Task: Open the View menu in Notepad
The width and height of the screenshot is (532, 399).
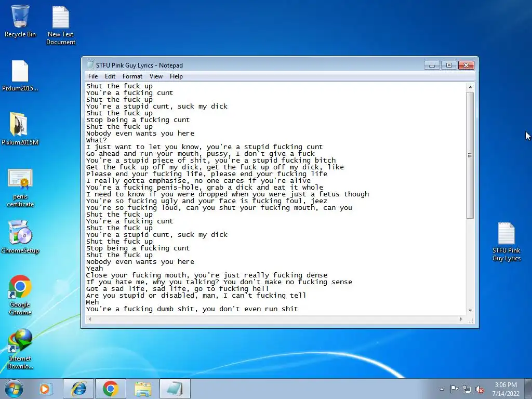Action: tap(156, 76)
